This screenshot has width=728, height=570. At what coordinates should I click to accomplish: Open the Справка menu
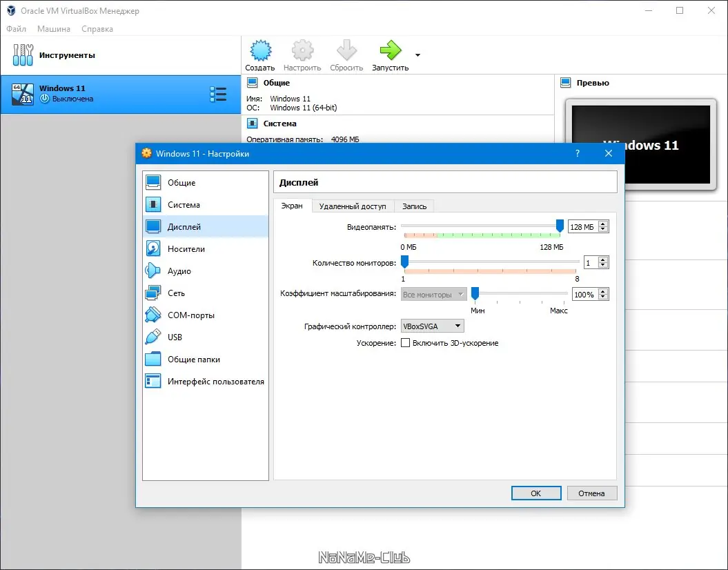(97, 29)
